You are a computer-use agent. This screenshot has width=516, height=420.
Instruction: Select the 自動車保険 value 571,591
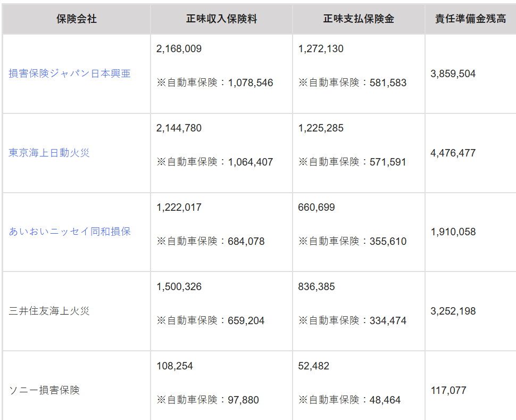[x=388, y=162]
